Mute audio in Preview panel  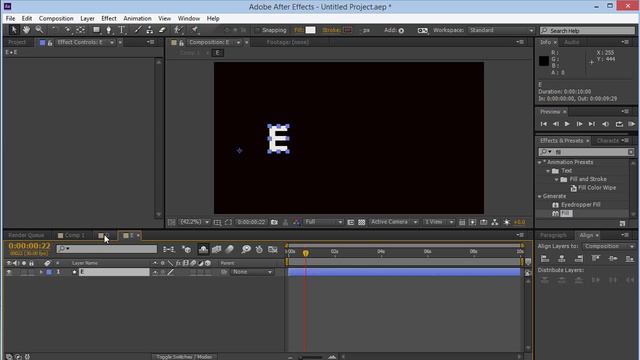(606, 124)
